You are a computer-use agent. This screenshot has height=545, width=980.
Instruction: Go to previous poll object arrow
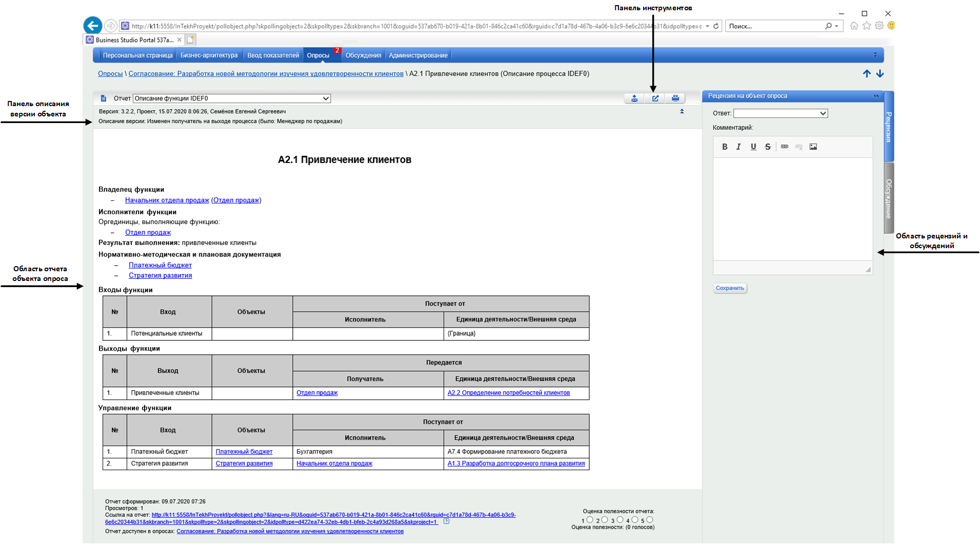point(866,74)
